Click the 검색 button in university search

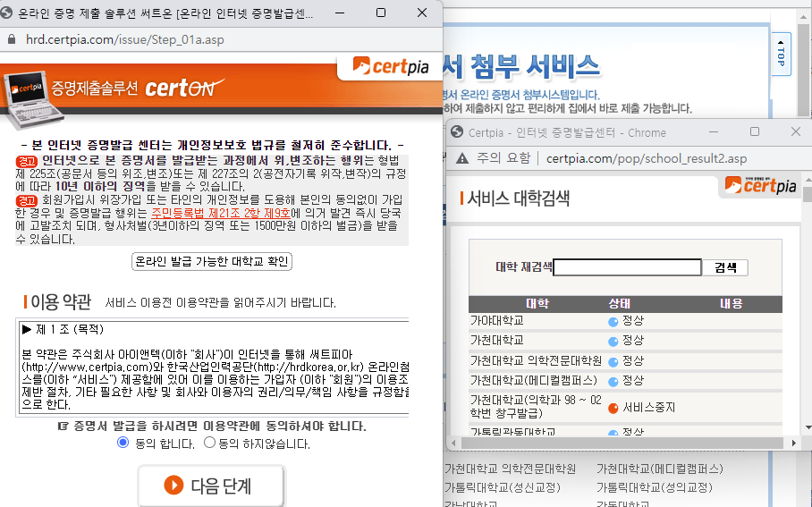point(725,267)
